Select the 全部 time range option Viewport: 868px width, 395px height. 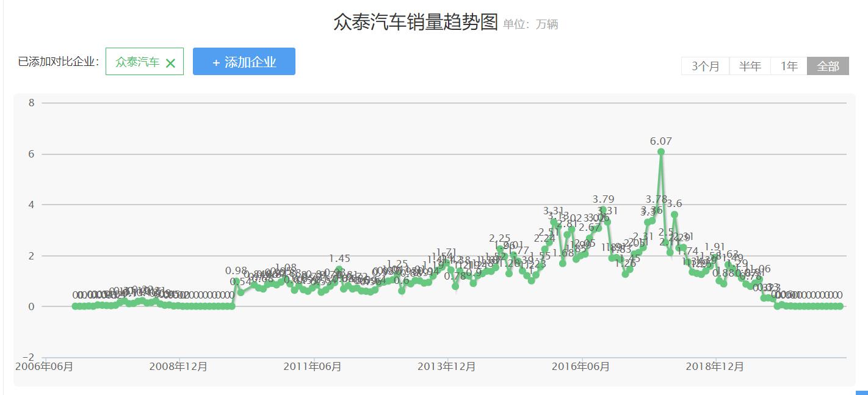point(828,66)
